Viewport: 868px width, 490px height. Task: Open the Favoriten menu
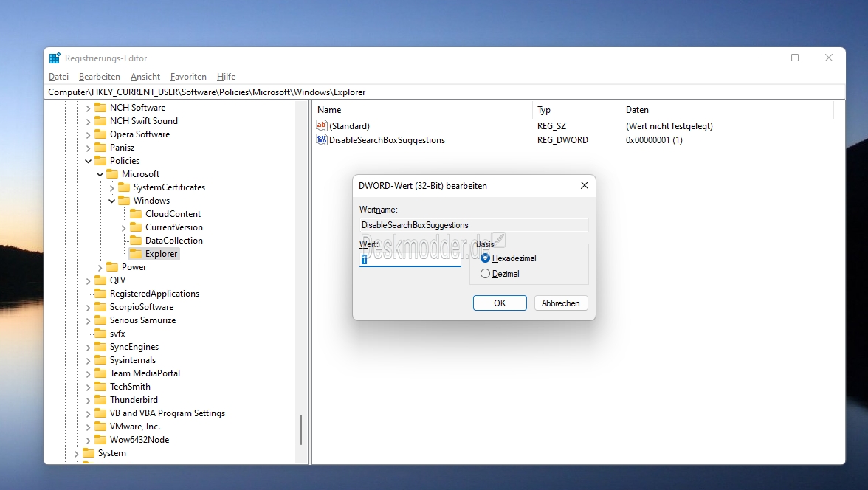click(x=188, y=77)
